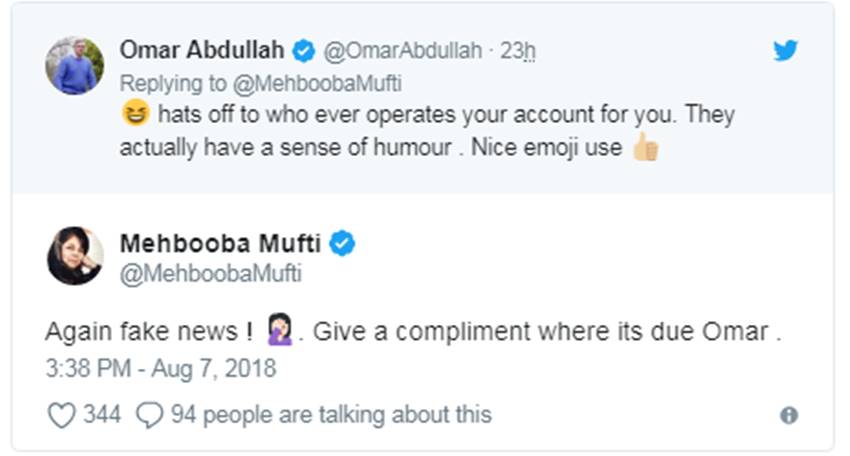This screenshot has width=850, height=456.
Task: Click the @MehboobaMufti handle under name
Action: click(x=210, y=273)
